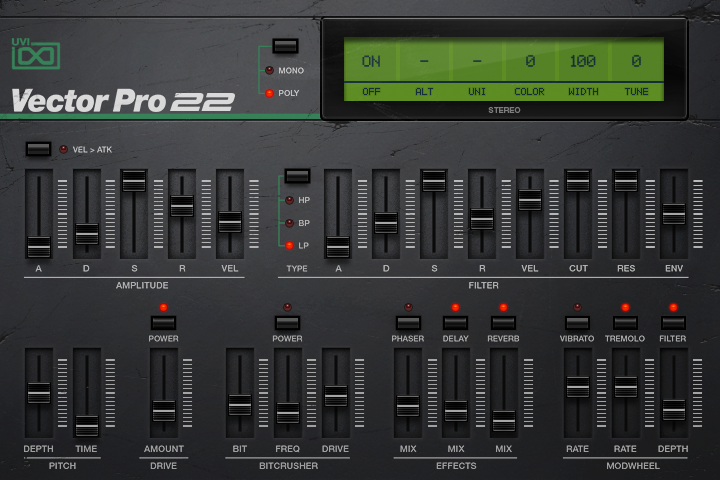Click the COLOR value in stereo display
The image size is (720, 480).
pyautogui.click(x=530, y=61)
